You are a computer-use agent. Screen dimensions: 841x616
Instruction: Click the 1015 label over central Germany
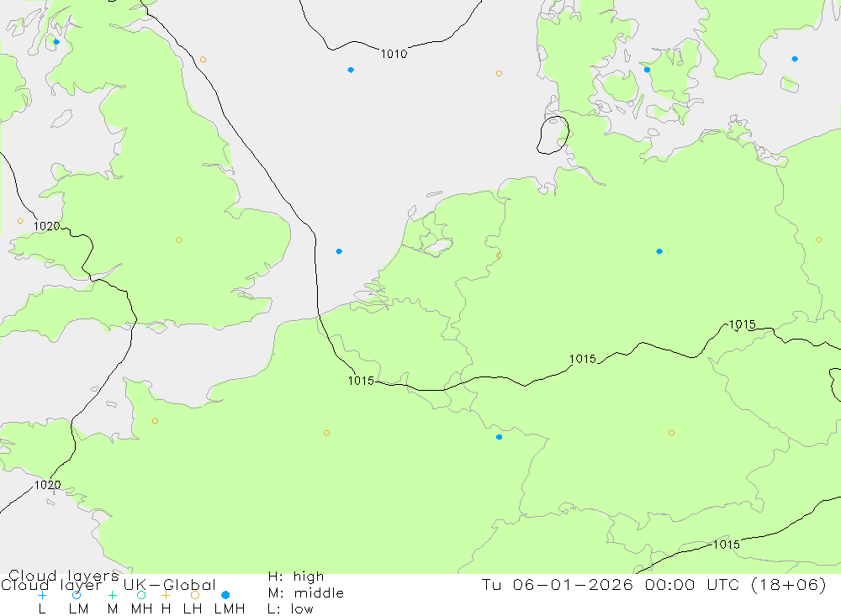click(x=583, y=359)
